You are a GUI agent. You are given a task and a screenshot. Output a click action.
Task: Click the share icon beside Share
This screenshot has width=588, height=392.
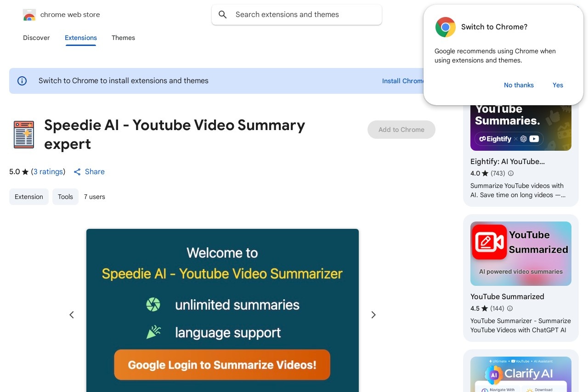click(77, 172)
